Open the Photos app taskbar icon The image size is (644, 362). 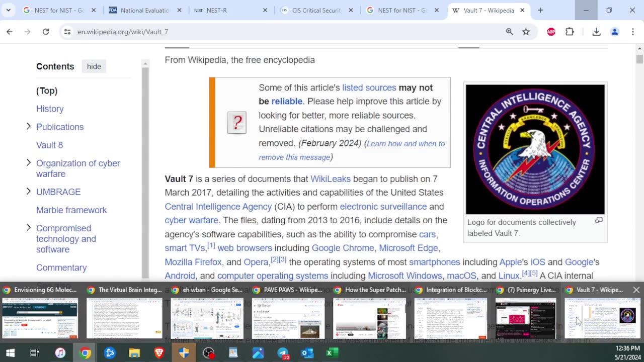[258, 353]
